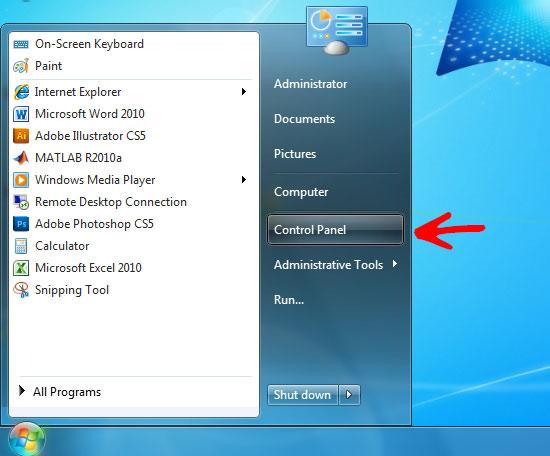
Task: Click the Internet Explorer icon
Action: coord(21,92)
